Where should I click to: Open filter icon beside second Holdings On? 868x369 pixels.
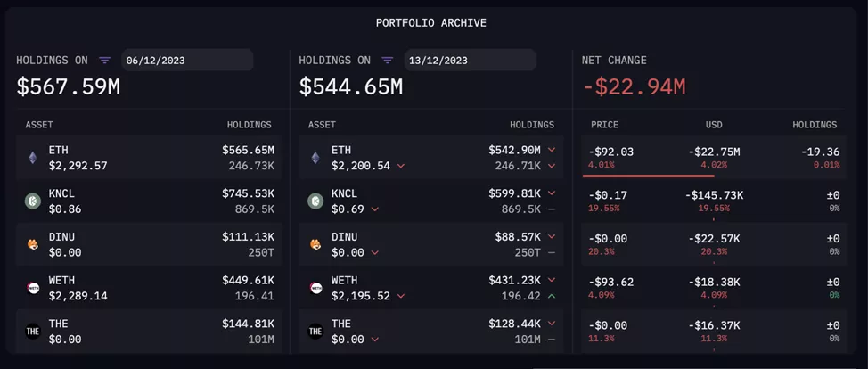click(x=388, y=61)
